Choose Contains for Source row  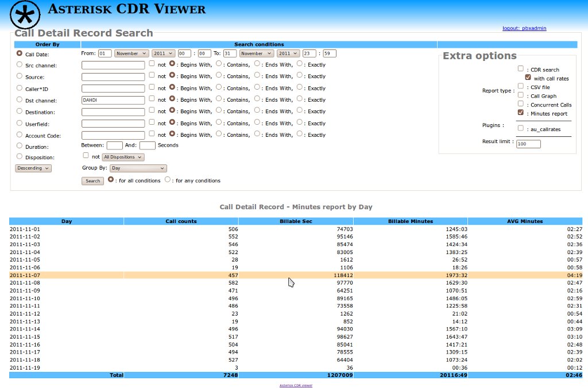(x=219, y=75)
